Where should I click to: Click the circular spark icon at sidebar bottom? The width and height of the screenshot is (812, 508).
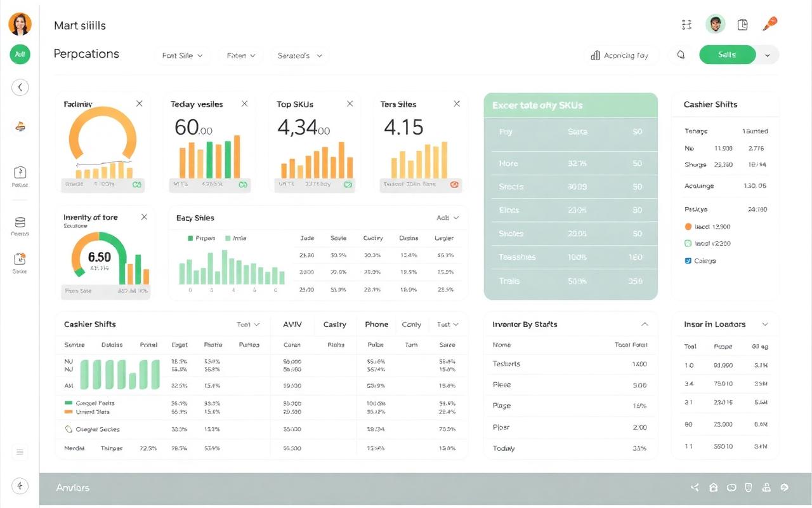click(20, 486)
